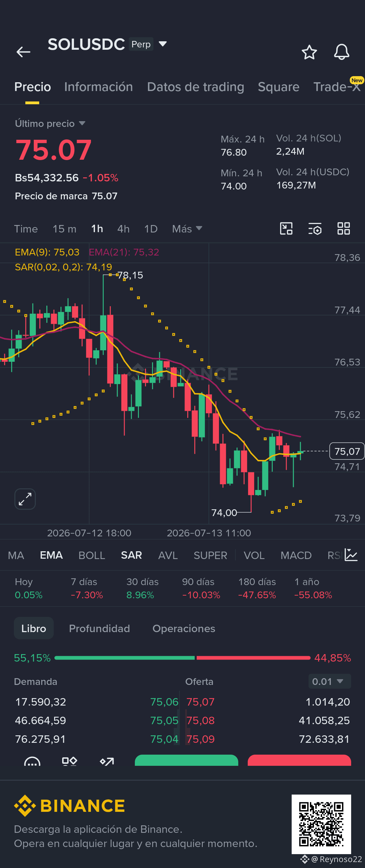
Task: Tap ask price 75,08 in order book
Action: point(200,720)
